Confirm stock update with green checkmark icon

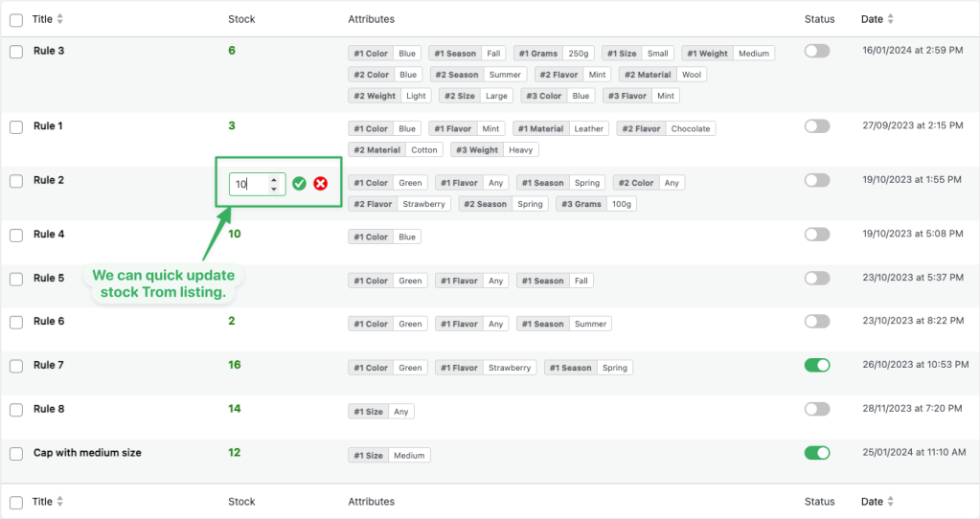coord(300,184)
